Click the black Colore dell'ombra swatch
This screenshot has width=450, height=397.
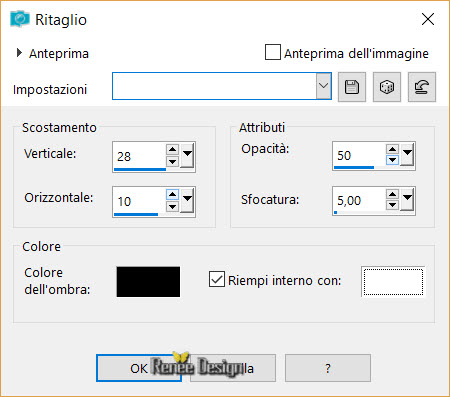coord(148,282)
